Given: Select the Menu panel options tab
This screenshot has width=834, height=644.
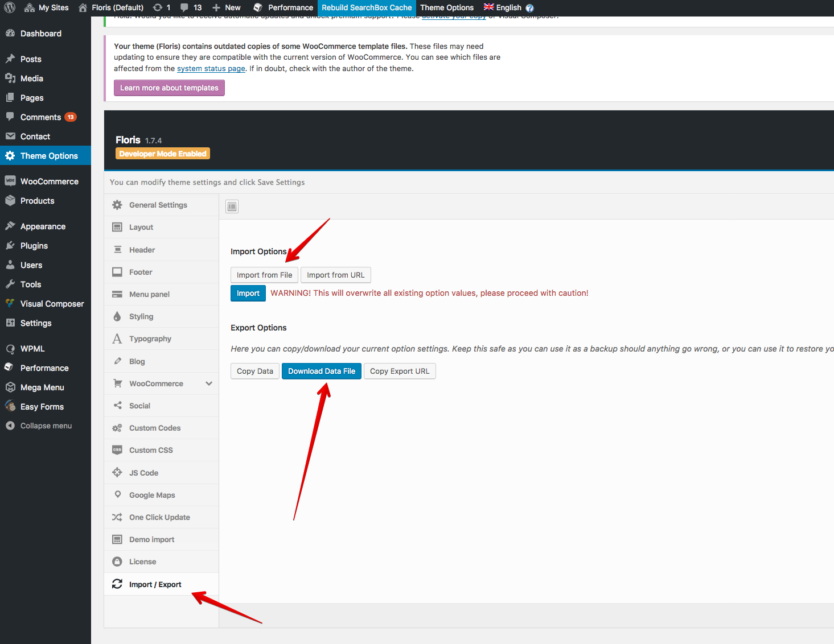Looking at the screenshot, I should [161, 294].
